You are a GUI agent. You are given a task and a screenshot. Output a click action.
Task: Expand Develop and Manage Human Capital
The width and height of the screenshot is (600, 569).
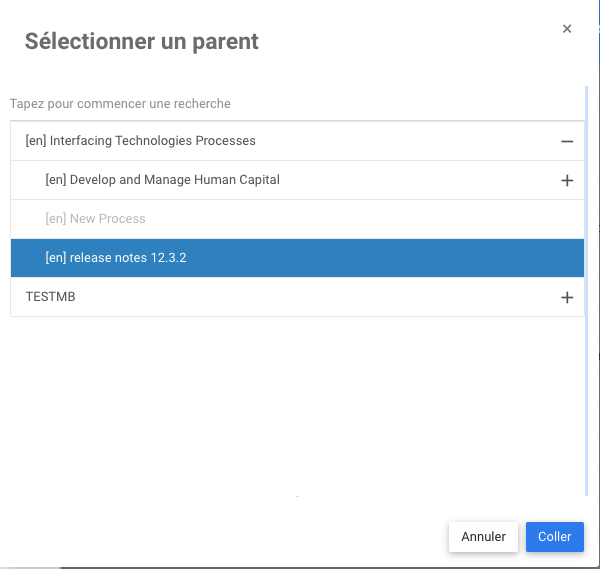(x=567, y=181)
